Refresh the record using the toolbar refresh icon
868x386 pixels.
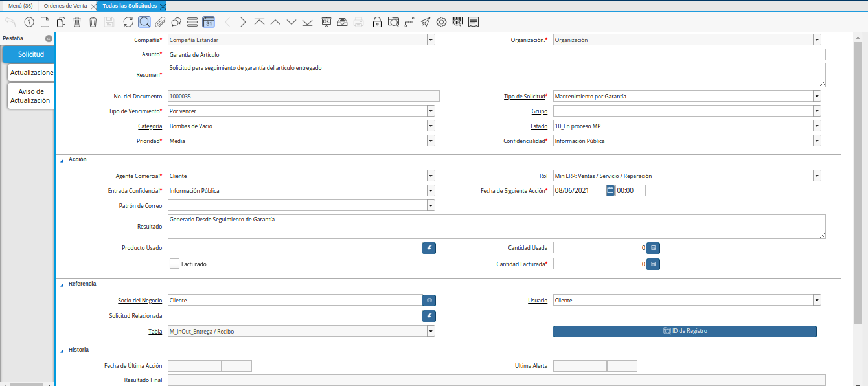128,22
